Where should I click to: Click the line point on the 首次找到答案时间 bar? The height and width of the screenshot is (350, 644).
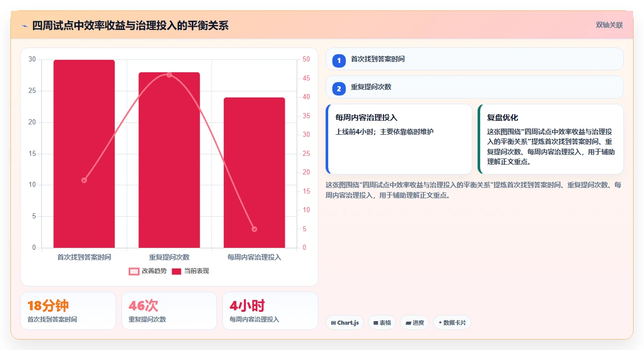tap(84, 180)
